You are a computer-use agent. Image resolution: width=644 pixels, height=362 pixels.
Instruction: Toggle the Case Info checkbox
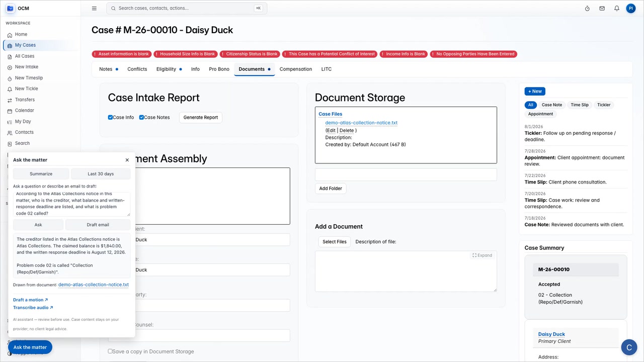(x=110, y=117)
